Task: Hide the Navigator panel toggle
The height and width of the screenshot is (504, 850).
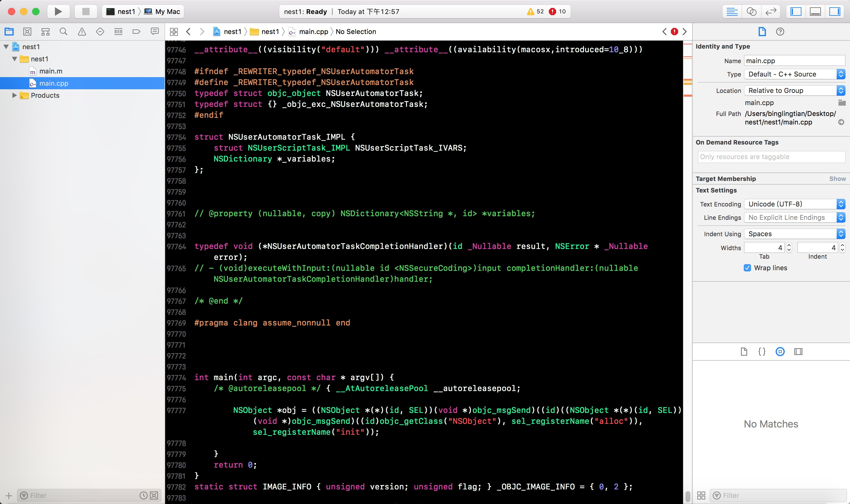Action: (x=796, y=12)
